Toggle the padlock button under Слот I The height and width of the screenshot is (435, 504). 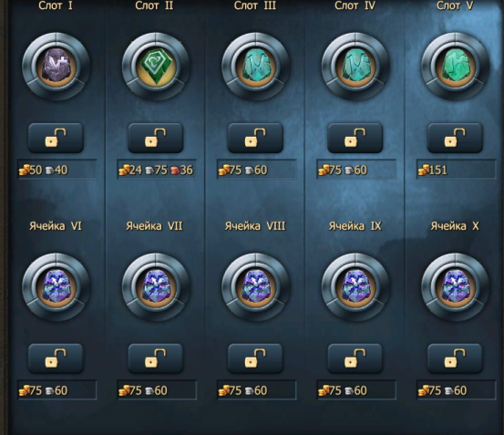tap(56, 138)
